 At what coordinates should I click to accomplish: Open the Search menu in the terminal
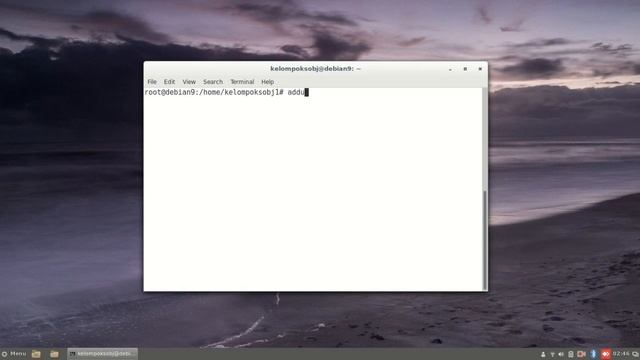pos(213,82)
